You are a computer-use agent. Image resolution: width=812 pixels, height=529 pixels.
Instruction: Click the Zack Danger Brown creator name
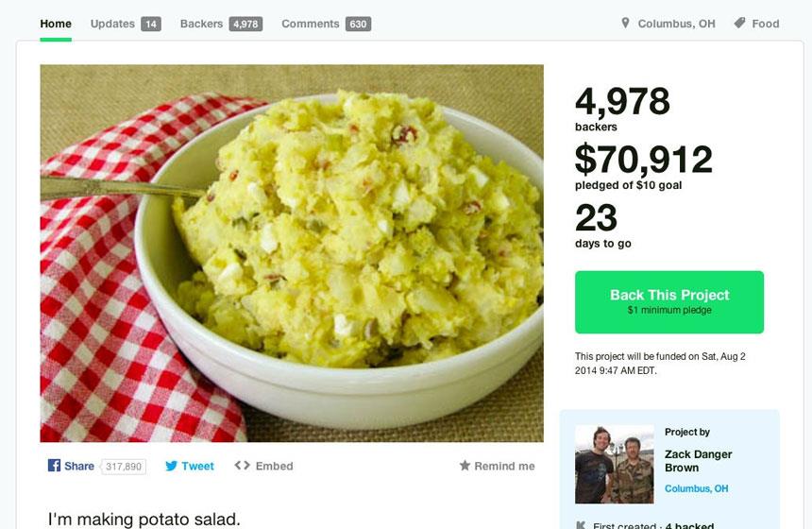tap(698, 461)
